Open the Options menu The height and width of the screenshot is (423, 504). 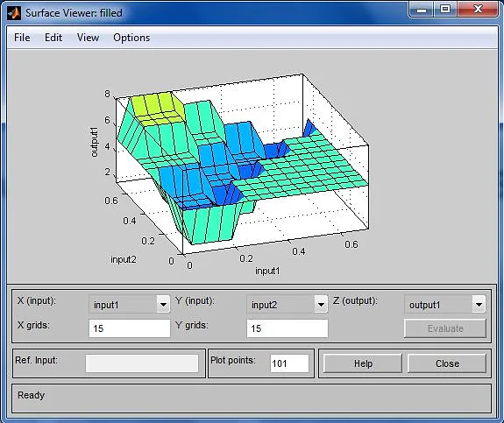(131, 38)
